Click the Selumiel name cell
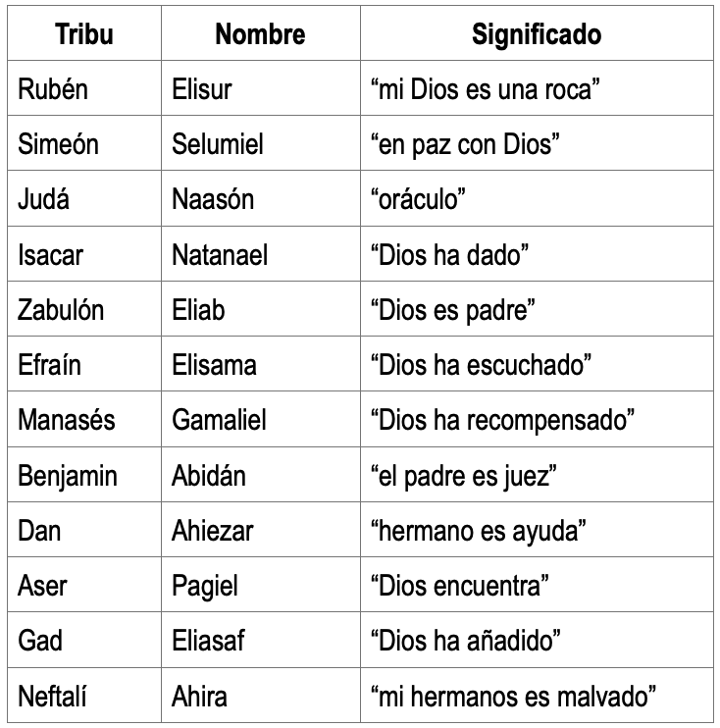Viewport: 720px width, 728px height. pyautogui.click(x=260, y=143)
